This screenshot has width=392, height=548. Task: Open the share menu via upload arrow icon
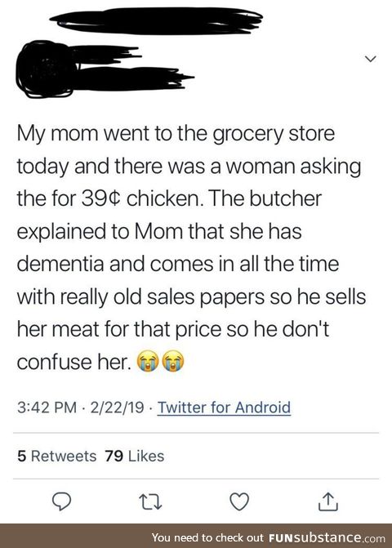coord(328,501)
